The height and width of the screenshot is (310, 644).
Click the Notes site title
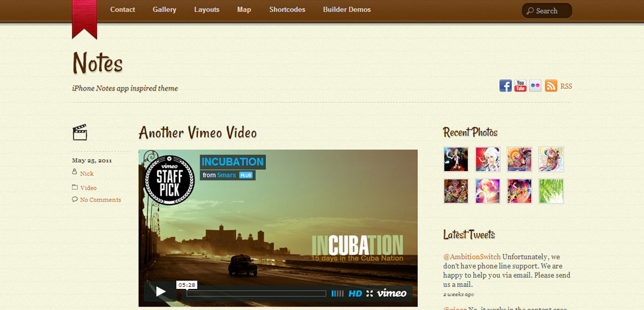click(98, 64)
